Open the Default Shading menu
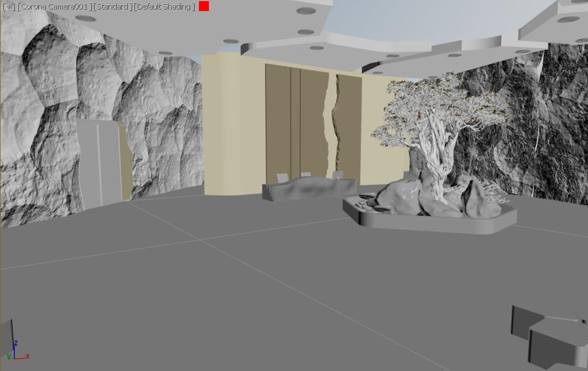The image size is (588, 371). pyautogui.click(x=164, y=7)
